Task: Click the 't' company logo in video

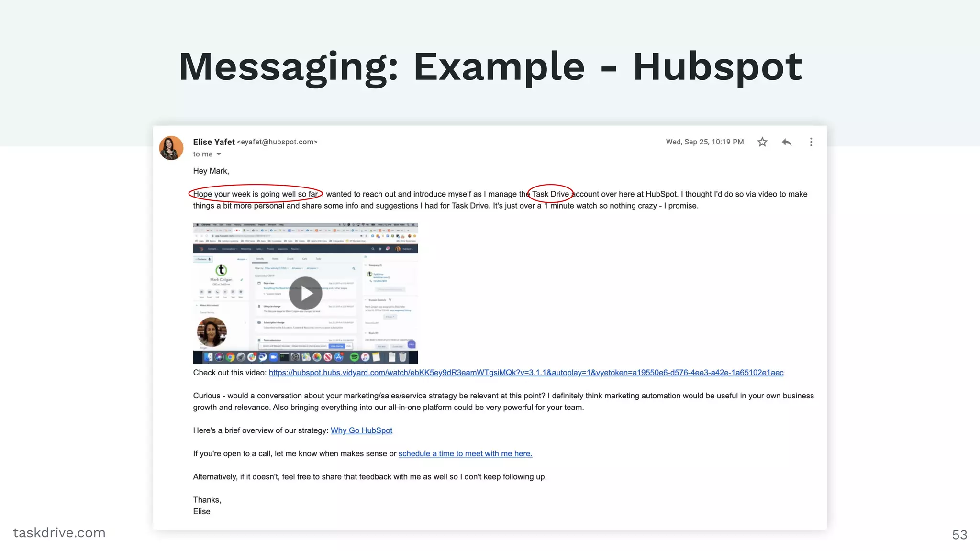Action: 221,271
